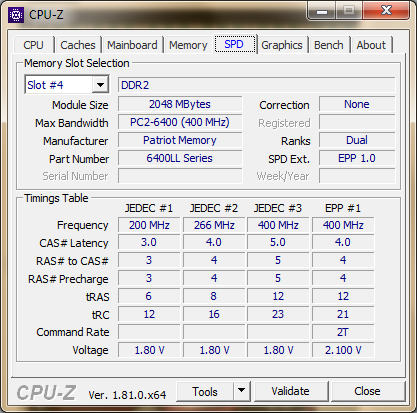Click the empty Registered field
417x413 pixels.
(357, 122)
